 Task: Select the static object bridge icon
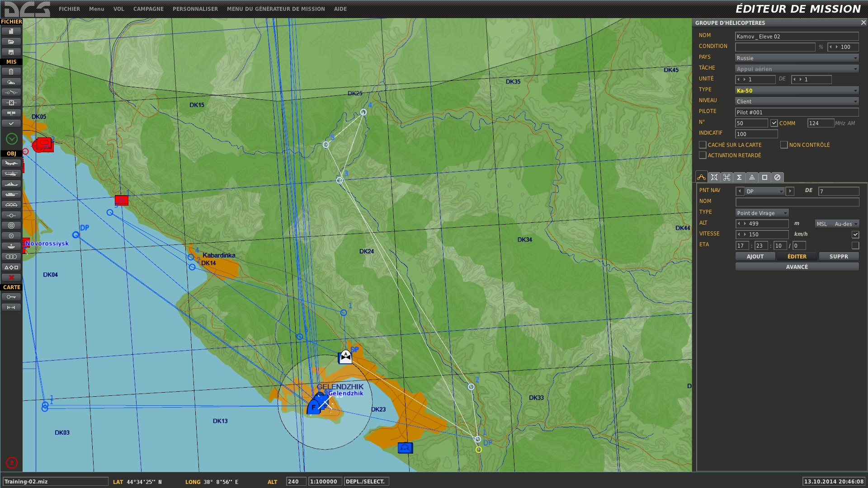tap(11, 205)
